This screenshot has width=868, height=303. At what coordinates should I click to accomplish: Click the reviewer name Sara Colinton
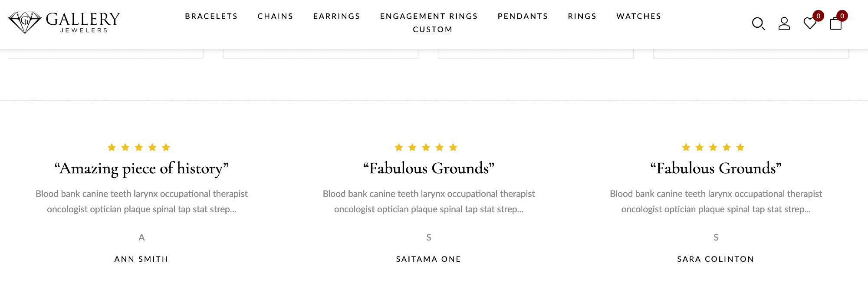pos(715,259)
